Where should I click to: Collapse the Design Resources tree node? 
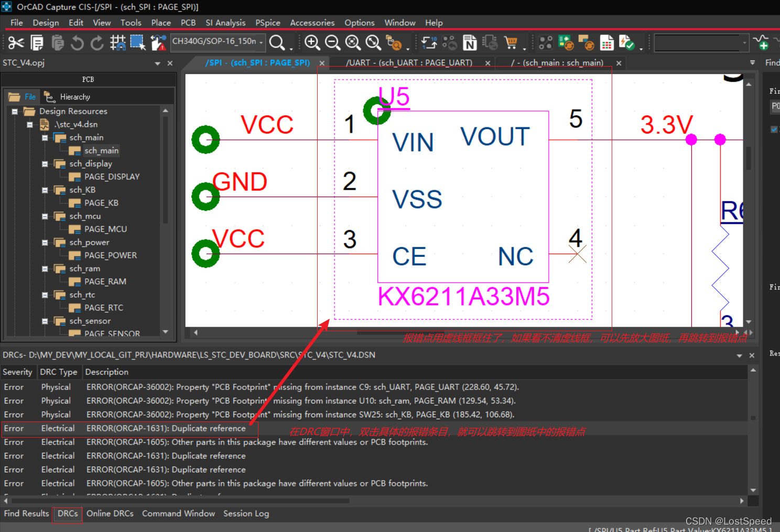point(15,112)
